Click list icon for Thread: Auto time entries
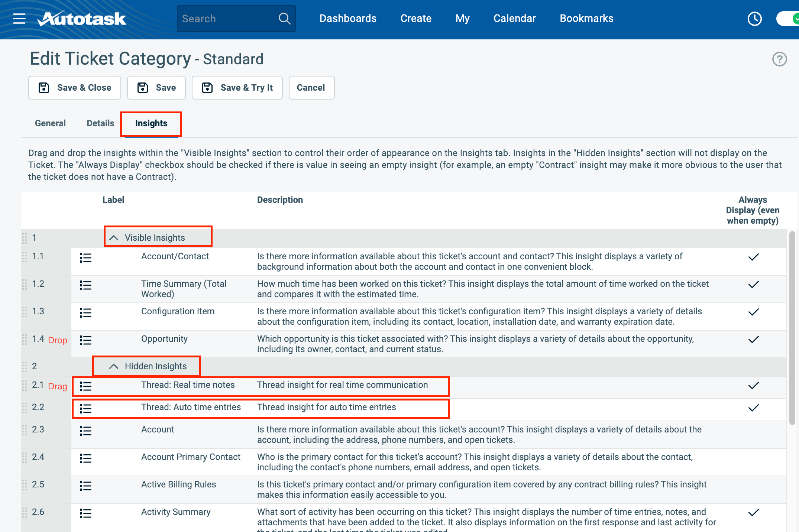Viewport: 799px width, 532px height. pyautogui.click(x=85, y=409)
